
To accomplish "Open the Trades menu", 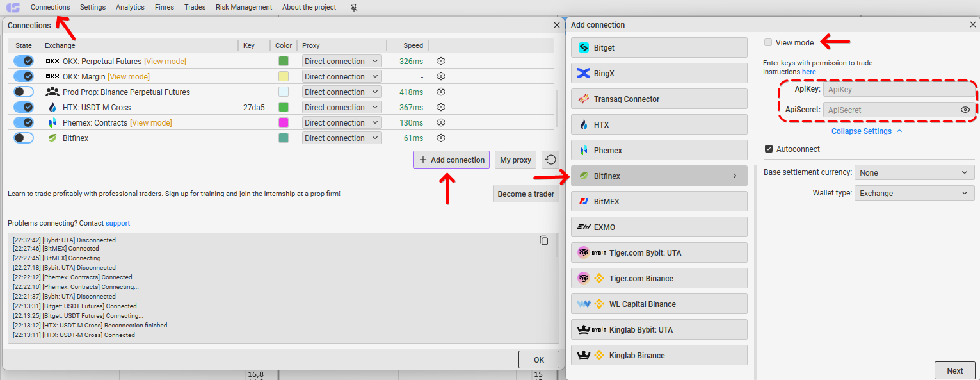I will click(x=195, y=7).
